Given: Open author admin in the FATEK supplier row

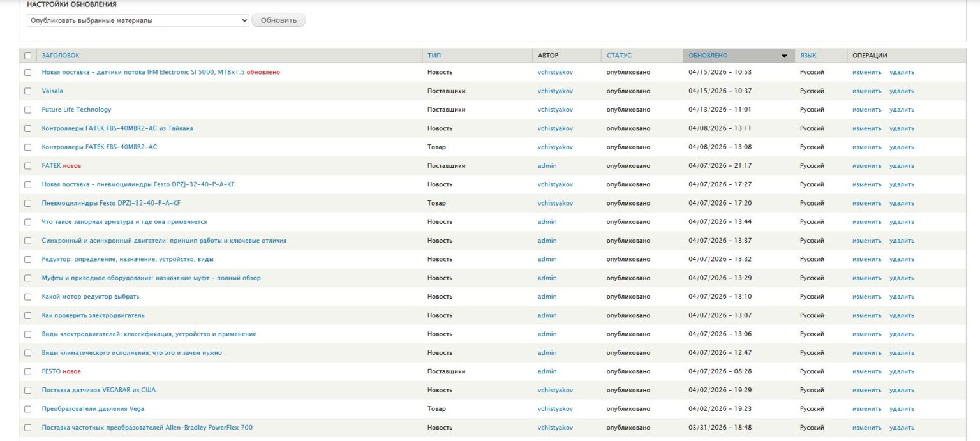Looking at the screenshot, I should click(x=547, y=165).
